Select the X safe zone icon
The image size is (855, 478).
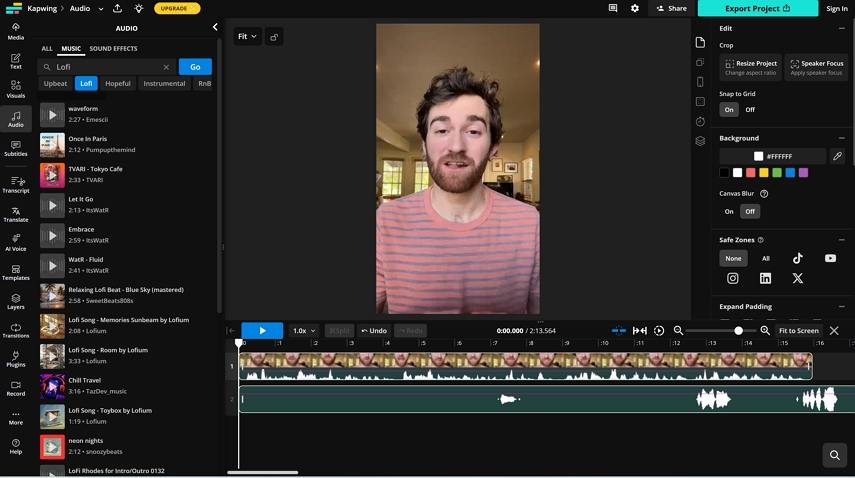tap(797, 279)
